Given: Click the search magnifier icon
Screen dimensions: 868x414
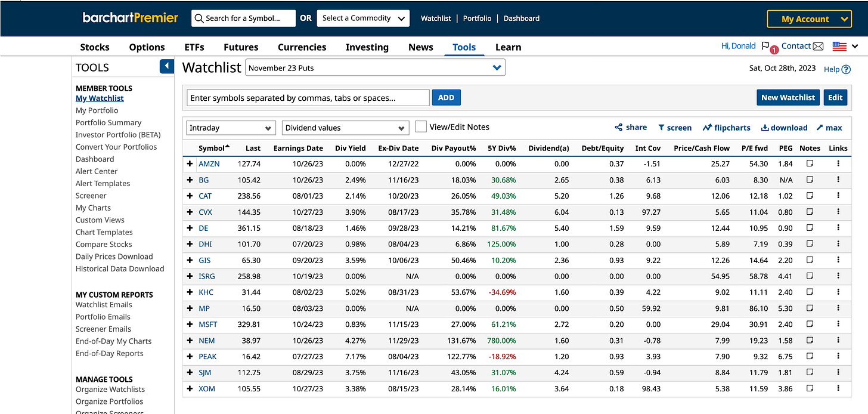Looking at the screenshot, I should tap(199, 18).
